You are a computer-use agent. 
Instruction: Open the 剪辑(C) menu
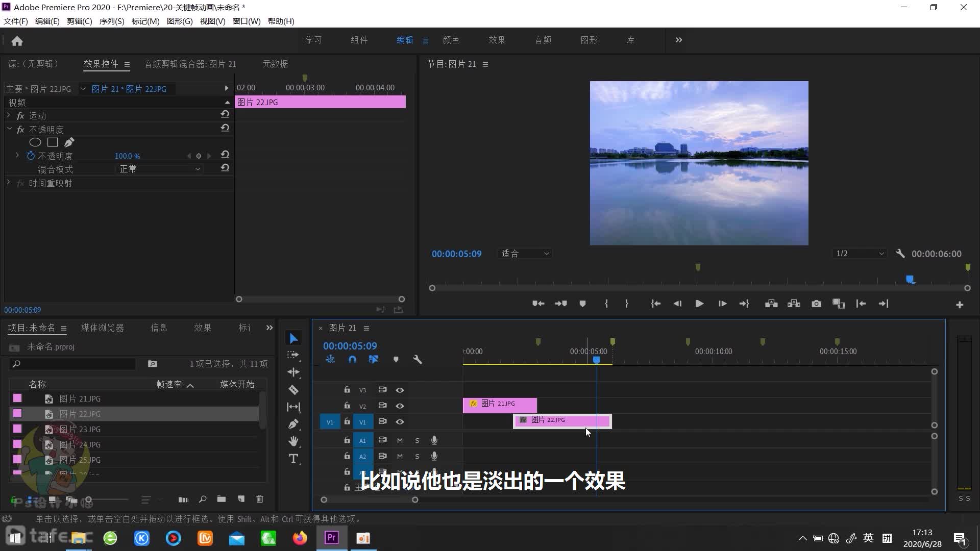coord(80,21)
